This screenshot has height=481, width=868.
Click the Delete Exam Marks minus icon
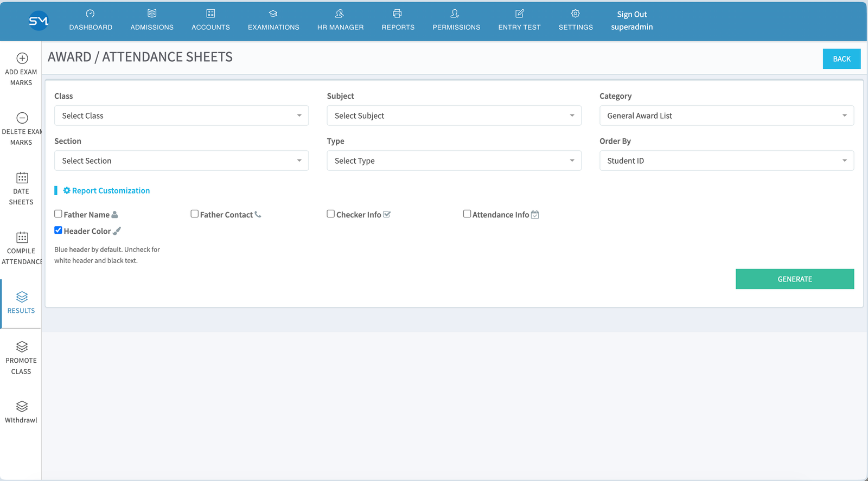22,118
